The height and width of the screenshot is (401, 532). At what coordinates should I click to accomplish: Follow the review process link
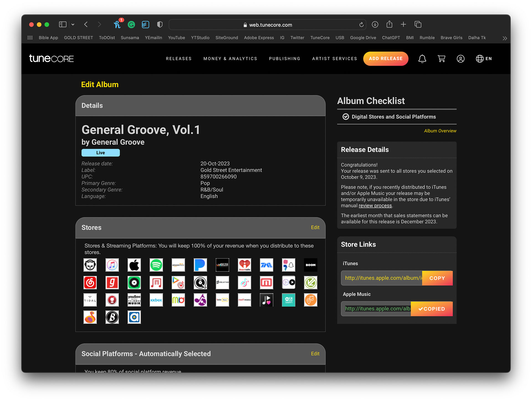pyautogui.click(x=375, y=206)
